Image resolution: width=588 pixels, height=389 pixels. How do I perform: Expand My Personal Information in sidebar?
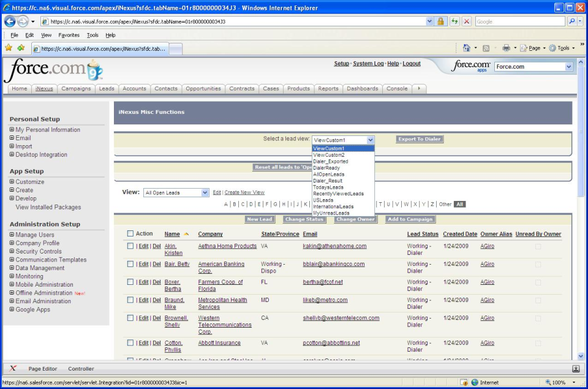pyautogui.click(x=12, y=129)
